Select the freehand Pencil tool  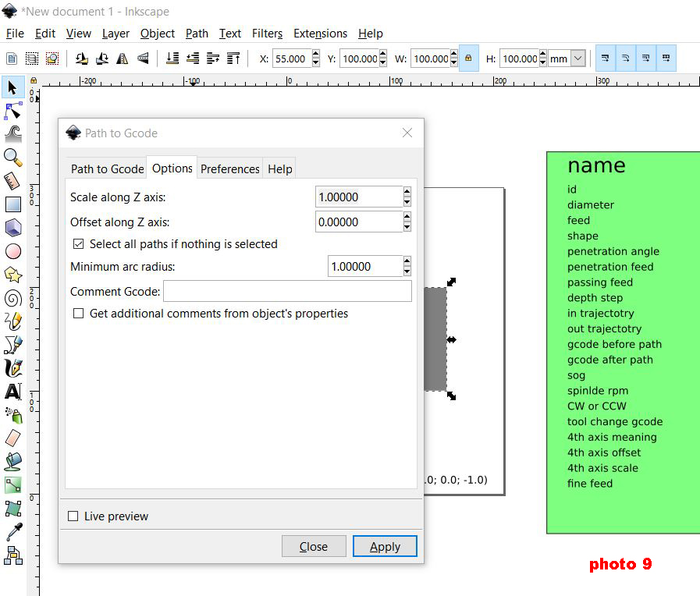(x=12, y=321)
